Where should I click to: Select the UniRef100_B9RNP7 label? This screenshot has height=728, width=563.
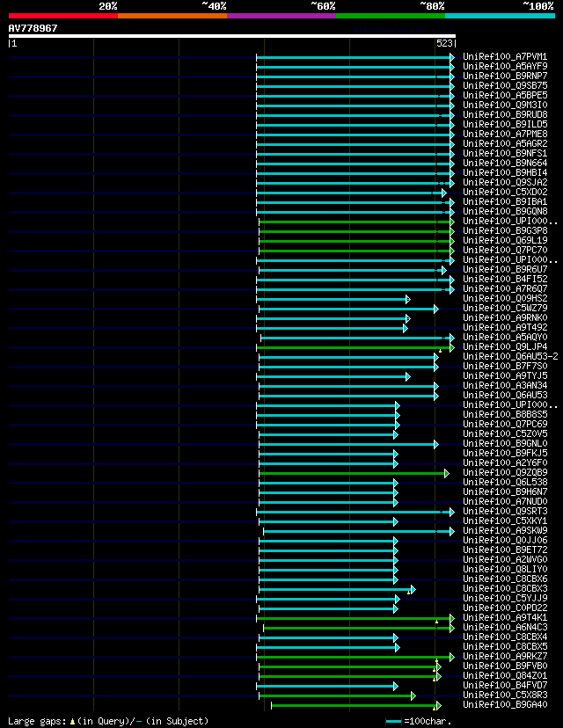tap(505, 76)
